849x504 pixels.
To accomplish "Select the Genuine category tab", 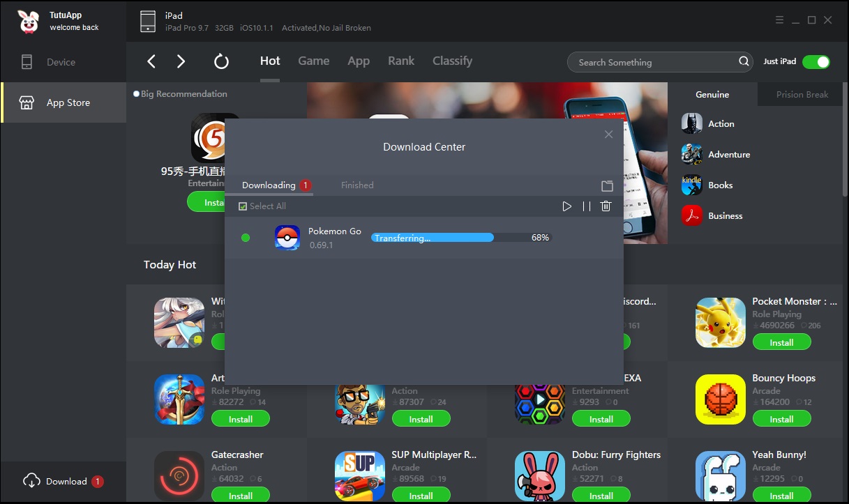I will (x=712, y=95).
